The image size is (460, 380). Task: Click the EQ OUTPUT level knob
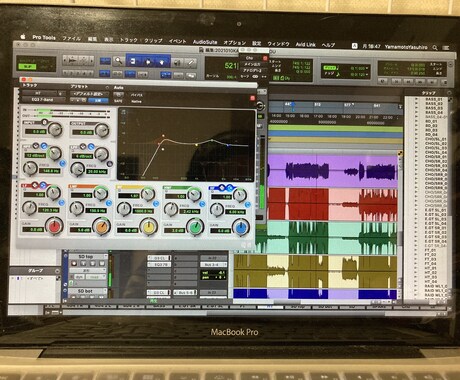[102, 130]
